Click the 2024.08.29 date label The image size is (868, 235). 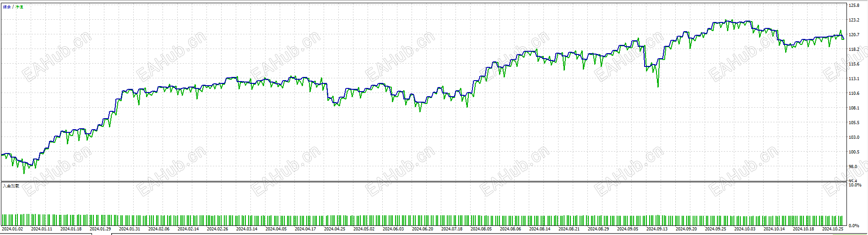(598, 229)
